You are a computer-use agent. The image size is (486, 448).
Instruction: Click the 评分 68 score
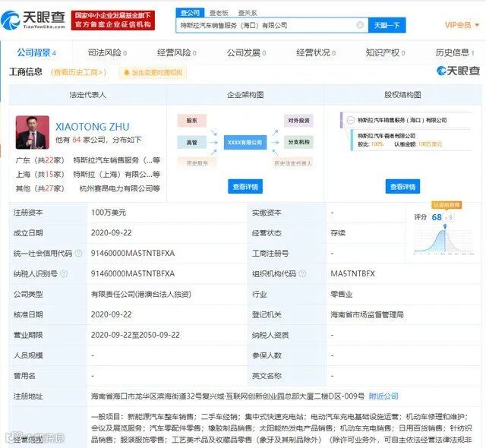point(437,217)
